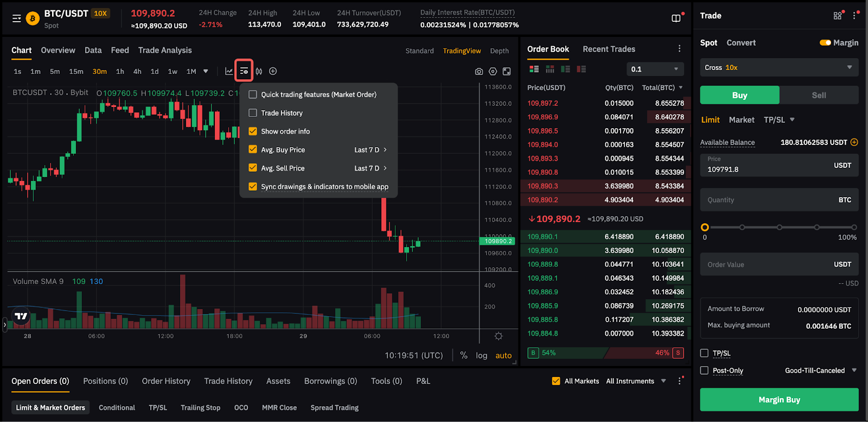Select the sell-only order book view icon
Image resolution: width=868 pixels, height=422 pixels.
point(582,69)
